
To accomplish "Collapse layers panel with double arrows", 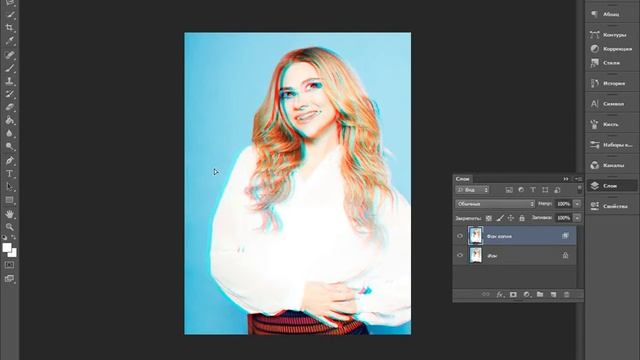I will [566, 179].
